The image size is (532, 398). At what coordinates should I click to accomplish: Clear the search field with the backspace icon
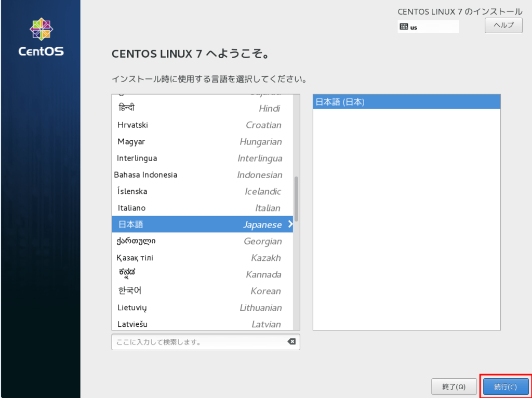(x=291, y=341)
